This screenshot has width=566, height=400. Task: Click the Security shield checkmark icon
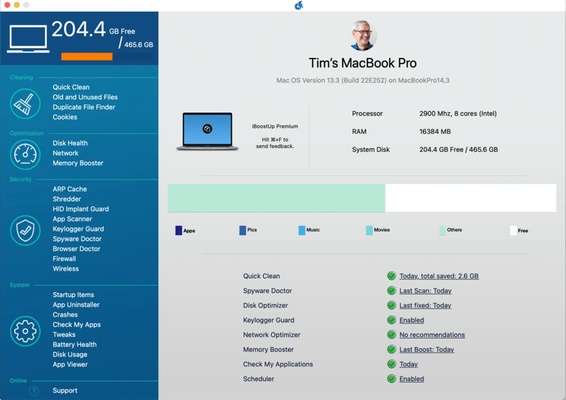coord(25,230)
